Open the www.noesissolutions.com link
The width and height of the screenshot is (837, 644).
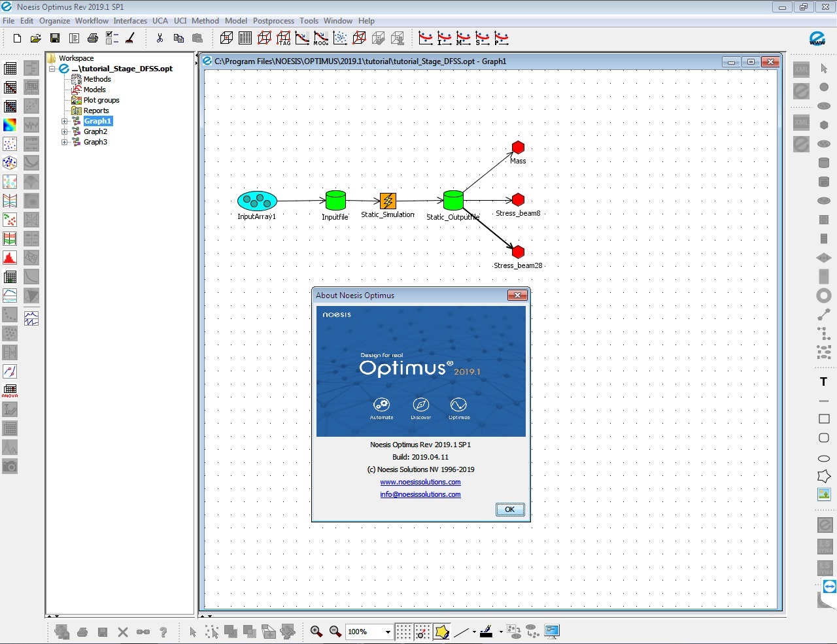click(x=420, y=482)
